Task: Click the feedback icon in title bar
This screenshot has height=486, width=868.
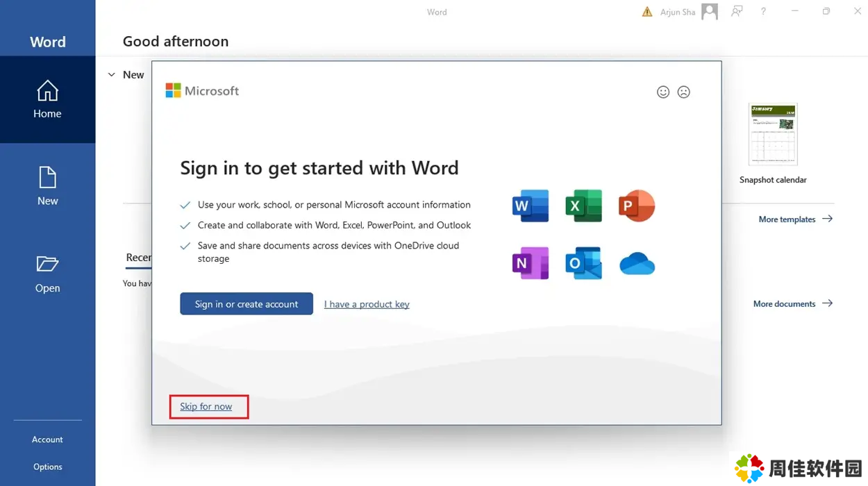Action: 737,11
